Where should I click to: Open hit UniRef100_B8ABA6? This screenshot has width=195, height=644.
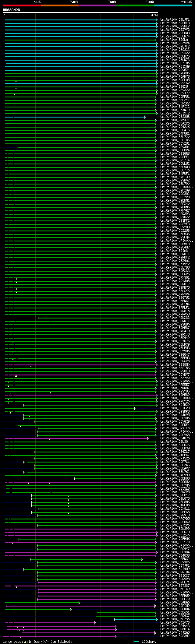tap(175, 603)
